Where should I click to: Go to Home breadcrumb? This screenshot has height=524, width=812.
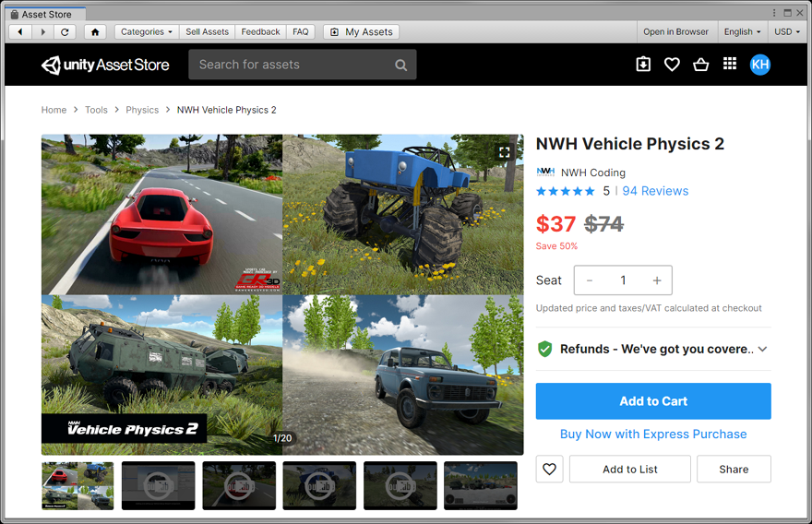(54, 110)
